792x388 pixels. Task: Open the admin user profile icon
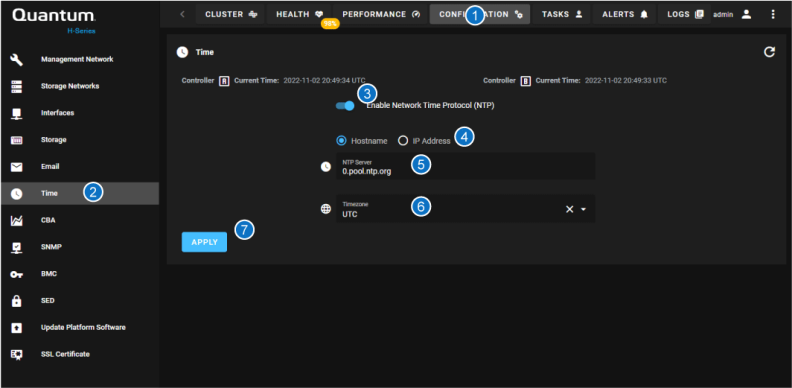pyautogui.click(x=746, y=15)
